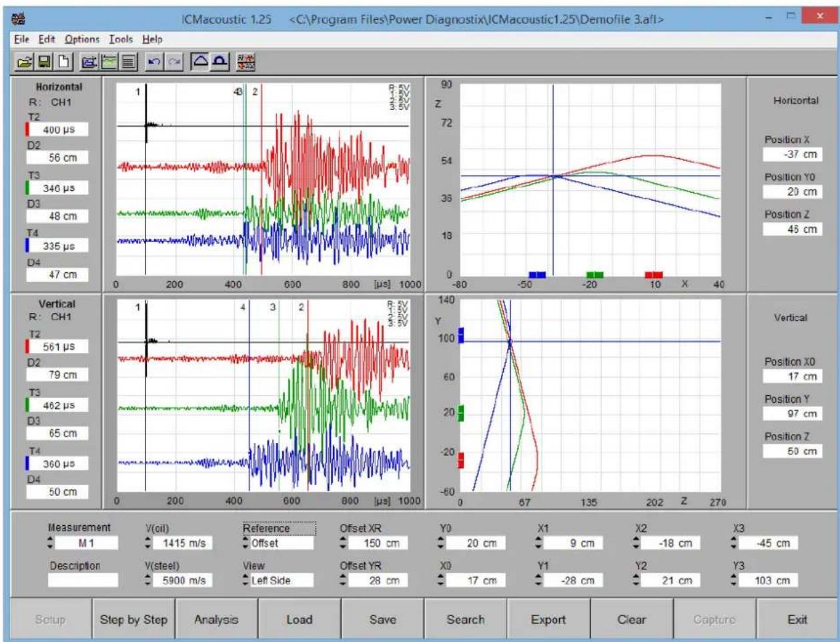Image resolution: width=840 pixels, height=642 pixels.
Task: Click blue sensor marker on vertical Y axis
Action: (461, 335)
